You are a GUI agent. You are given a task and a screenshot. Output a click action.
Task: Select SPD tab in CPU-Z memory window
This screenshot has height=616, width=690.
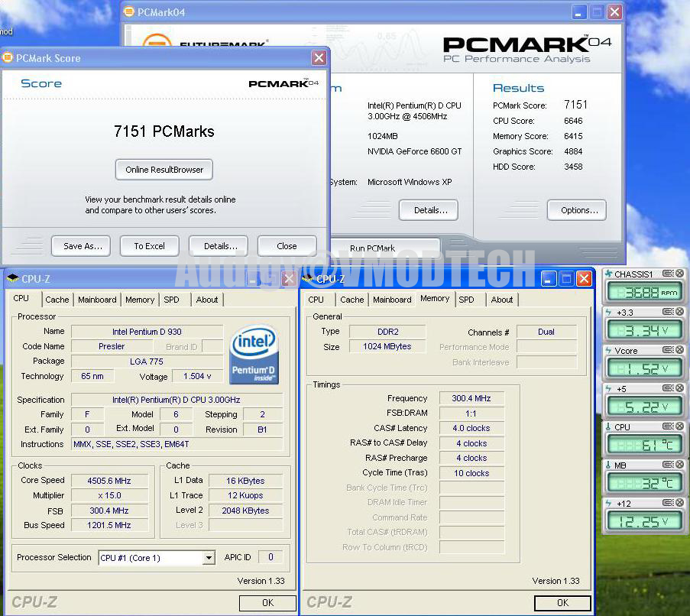[466, 300]
